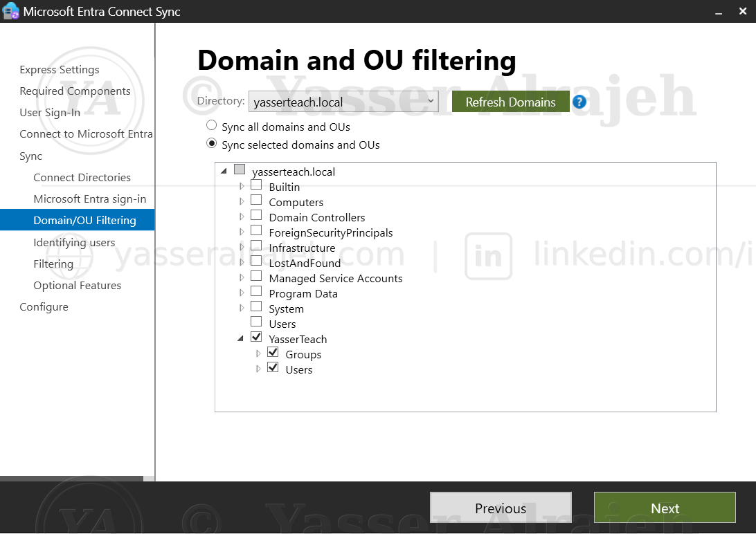Click the sidebar horizontal scrollbar
The image size is (756, 534).
[71, 479]
